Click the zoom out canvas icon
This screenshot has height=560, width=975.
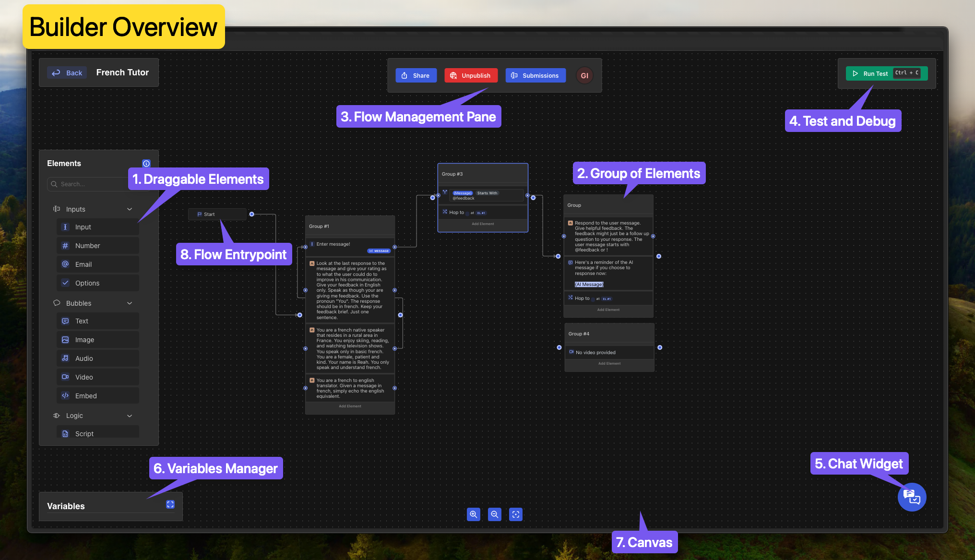(x=494, y=514)
